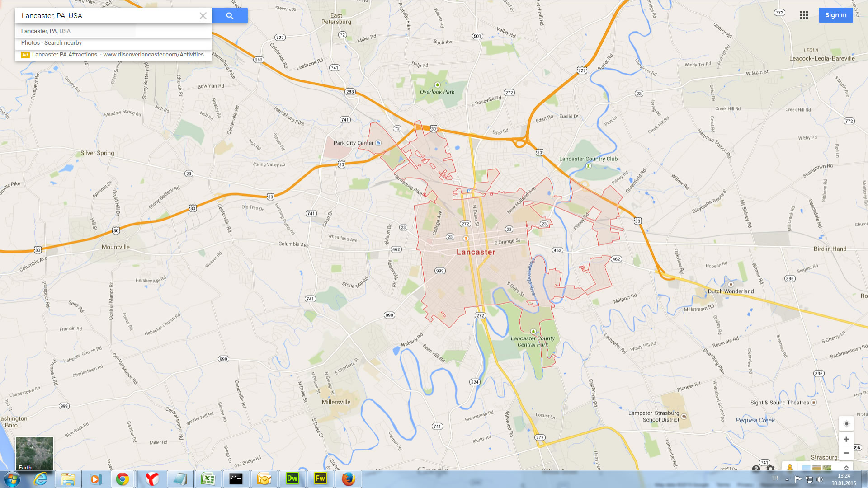Screen dimensions: 868x488
Task: Clear the search box with X
Action: pyautogui.click(x=203, y=16)
